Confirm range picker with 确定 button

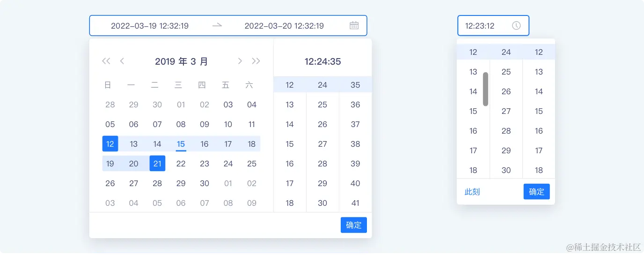click(x=354, y=225)
